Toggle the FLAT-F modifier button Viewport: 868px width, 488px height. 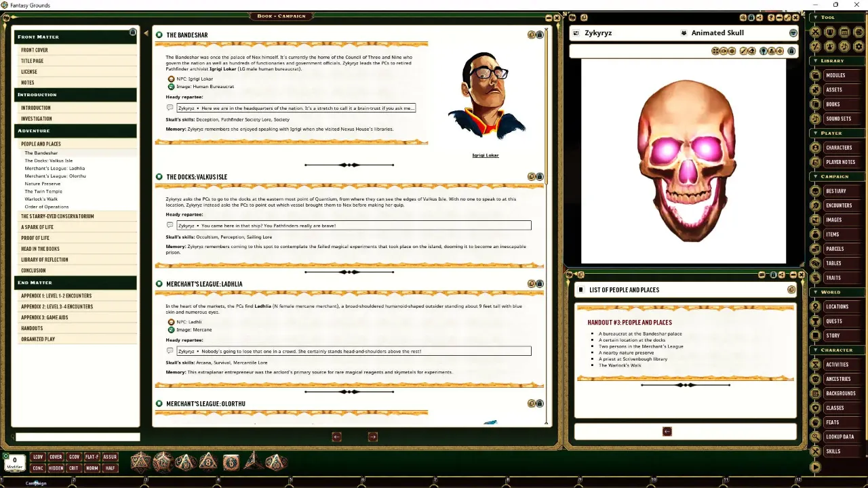92,457
